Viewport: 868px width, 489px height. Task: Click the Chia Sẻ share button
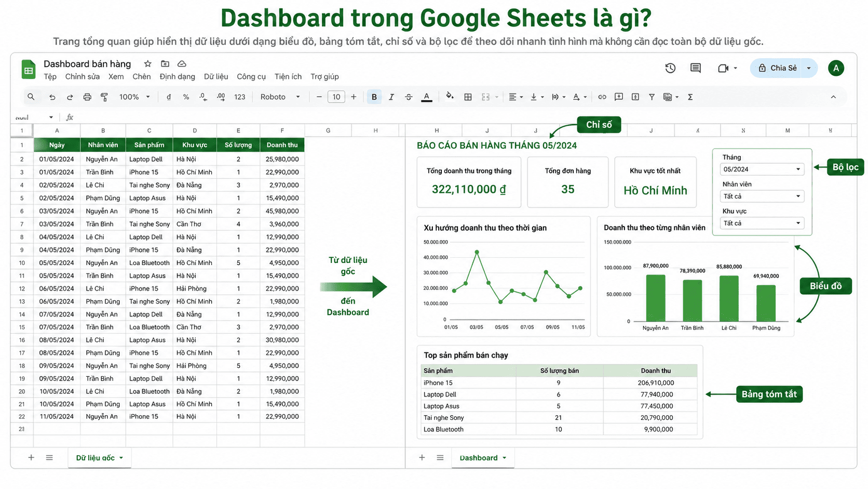point(777,68)
